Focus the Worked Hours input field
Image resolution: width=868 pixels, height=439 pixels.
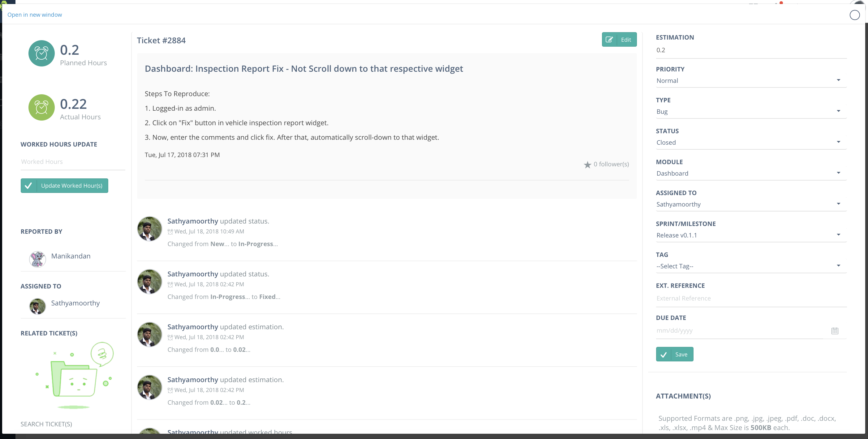[x=73, y=162]
